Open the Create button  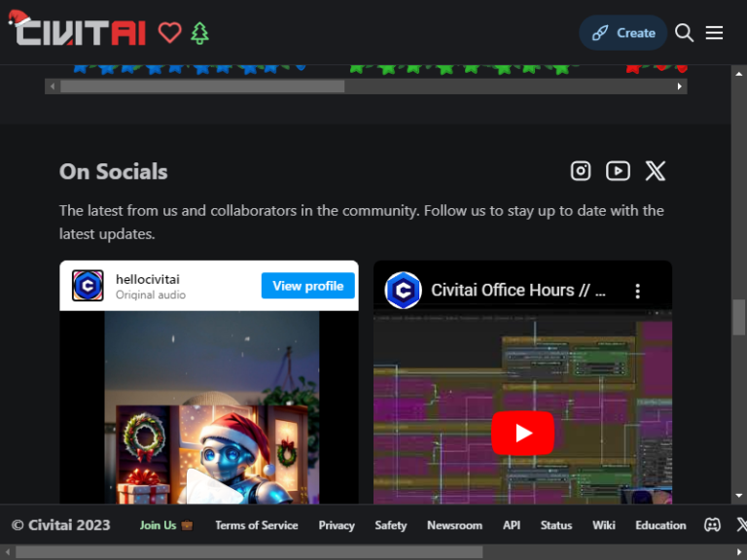click(622, 33)
